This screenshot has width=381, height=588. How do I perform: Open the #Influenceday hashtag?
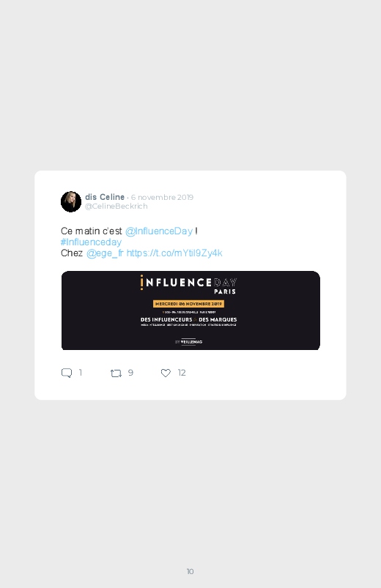click(91, 242)
